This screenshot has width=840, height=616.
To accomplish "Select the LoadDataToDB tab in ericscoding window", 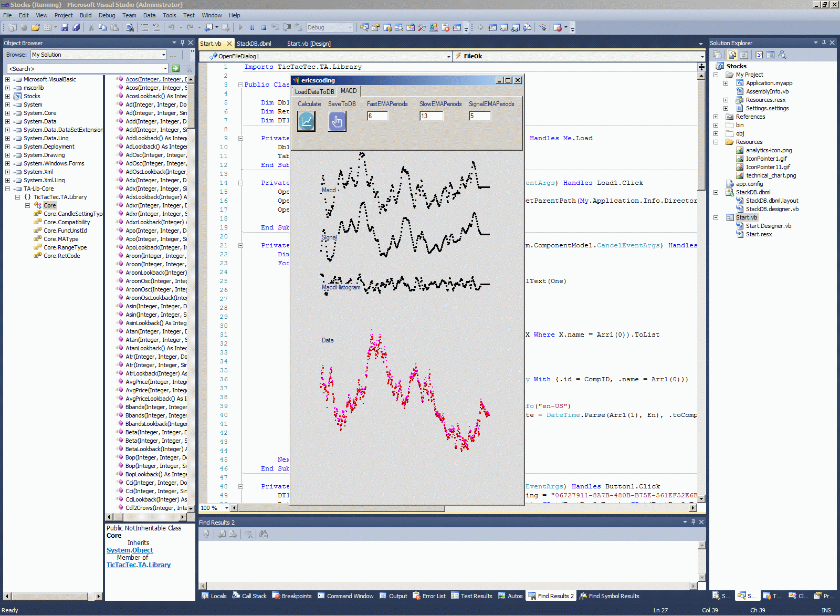I will (314, 92).
